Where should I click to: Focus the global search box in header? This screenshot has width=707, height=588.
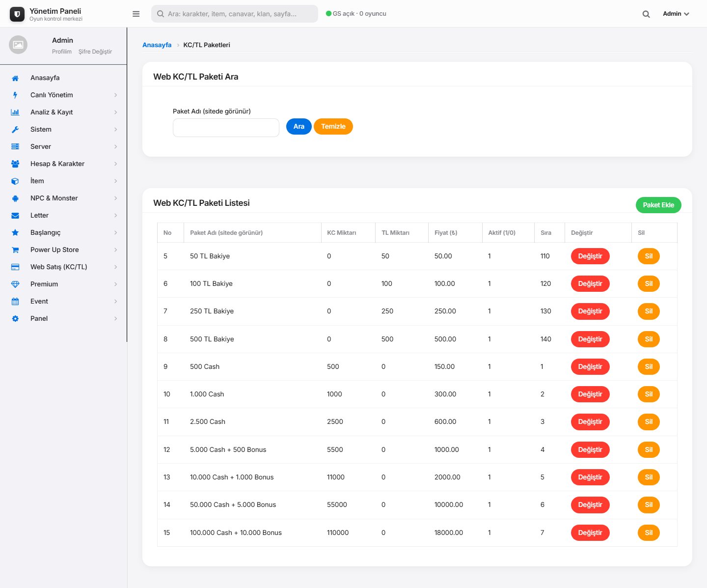tap(235, 14)
